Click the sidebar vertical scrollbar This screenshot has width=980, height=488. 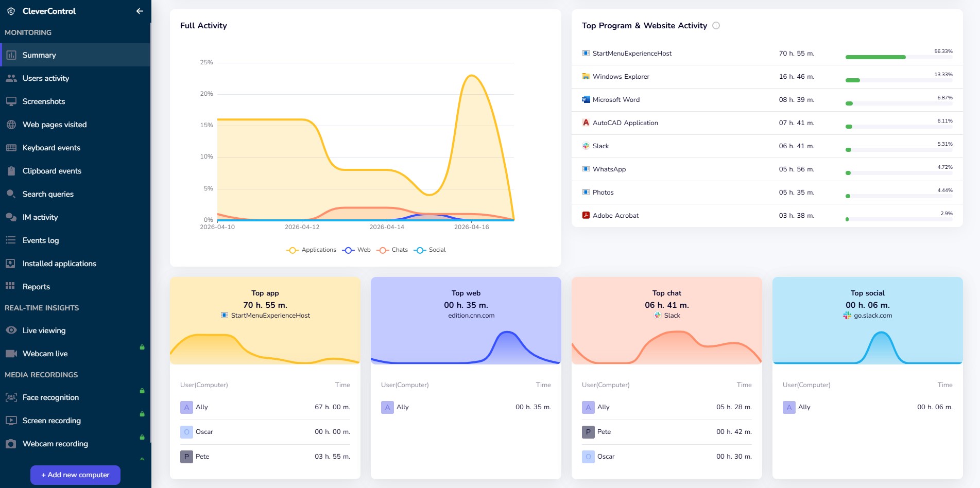[x=150, y=232]
